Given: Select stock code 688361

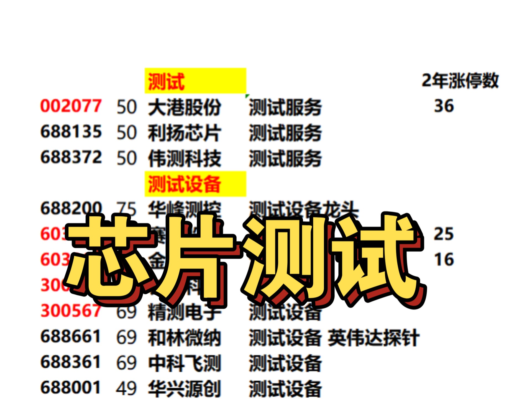Looking at the screenshot, I should 70,362.
